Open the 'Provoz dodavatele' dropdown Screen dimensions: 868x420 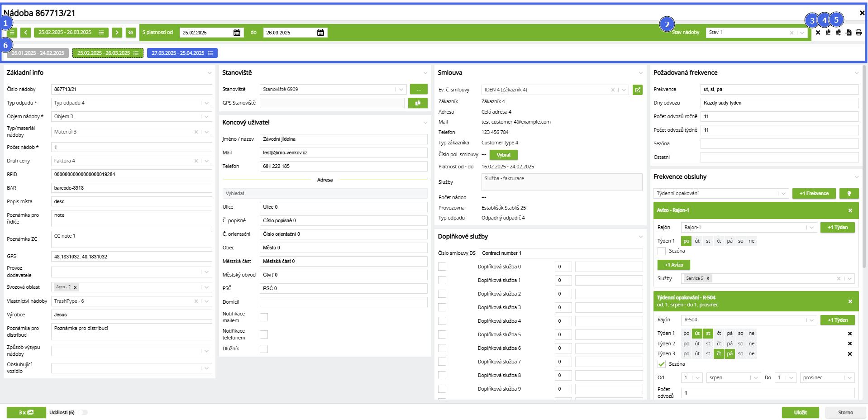(x=132, y=272)
